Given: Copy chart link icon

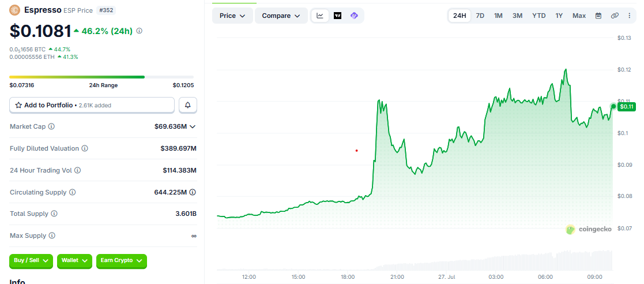Looking at the screenshot, I should 615,16.
